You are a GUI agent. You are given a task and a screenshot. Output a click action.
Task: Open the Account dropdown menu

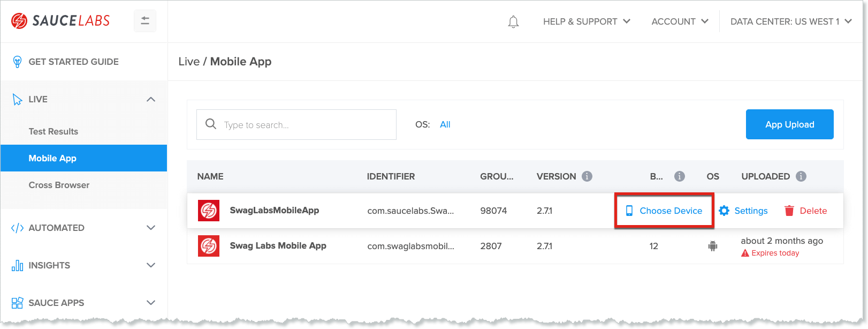click(x=680, y=21)
